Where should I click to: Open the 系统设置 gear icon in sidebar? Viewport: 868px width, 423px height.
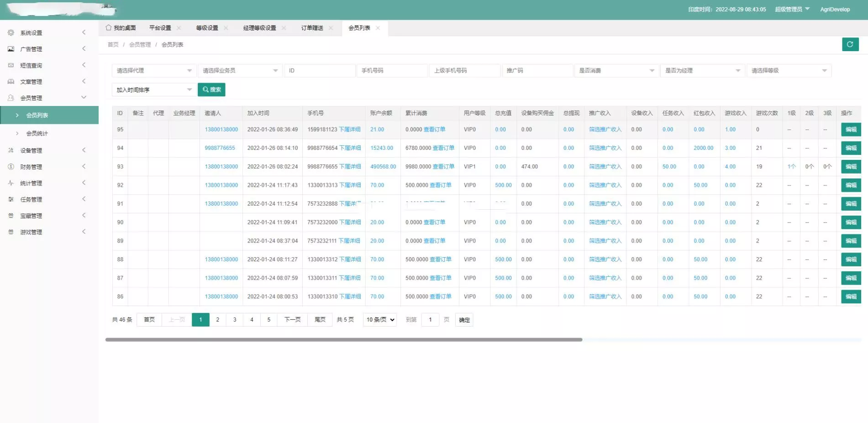(x=11, y=32)
